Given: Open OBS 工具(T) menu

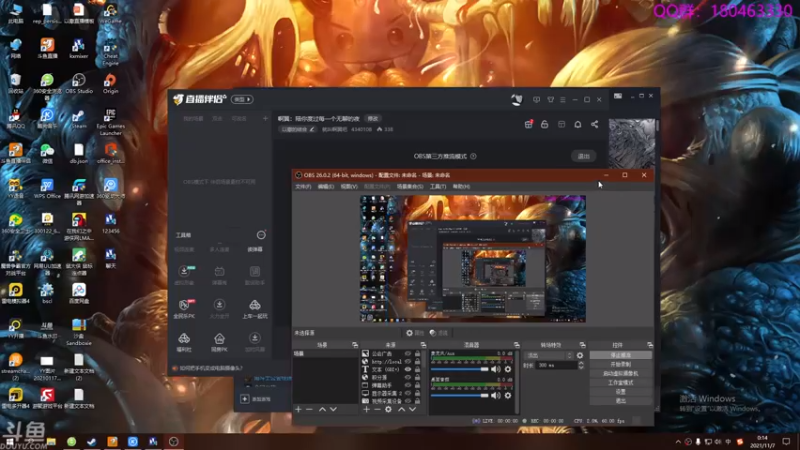Looking at the screenshot, I should point(438,187).
